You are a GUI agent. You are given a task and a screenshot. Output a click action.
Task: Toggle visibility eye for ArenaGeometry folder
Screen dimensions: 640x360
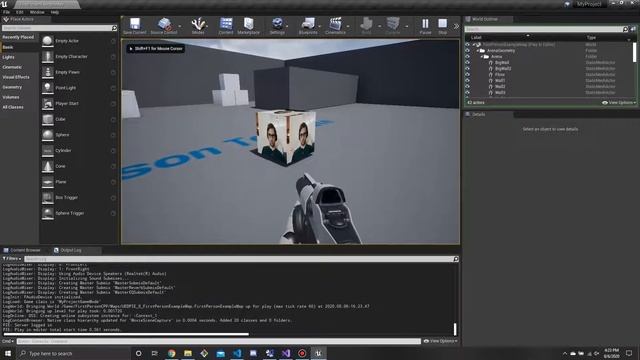point(467,51)
